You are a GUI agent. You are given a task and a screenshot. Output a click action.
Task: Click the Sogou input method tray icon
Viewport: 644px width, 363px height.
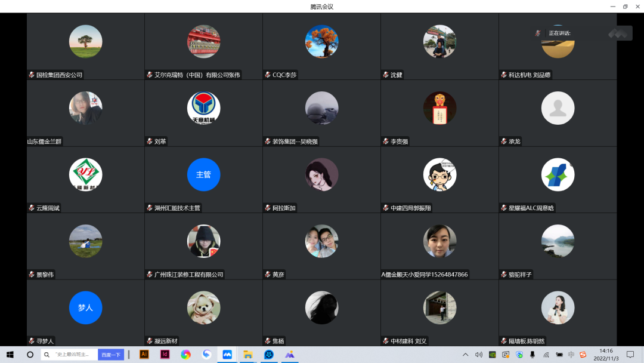pos(583,355)
